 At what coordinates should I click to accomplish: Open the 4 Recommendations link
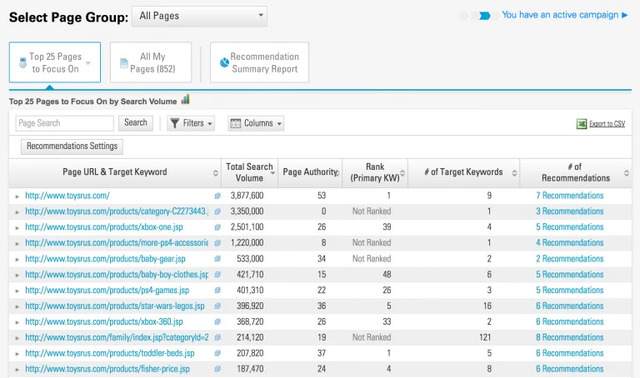[x=569, y=243]
